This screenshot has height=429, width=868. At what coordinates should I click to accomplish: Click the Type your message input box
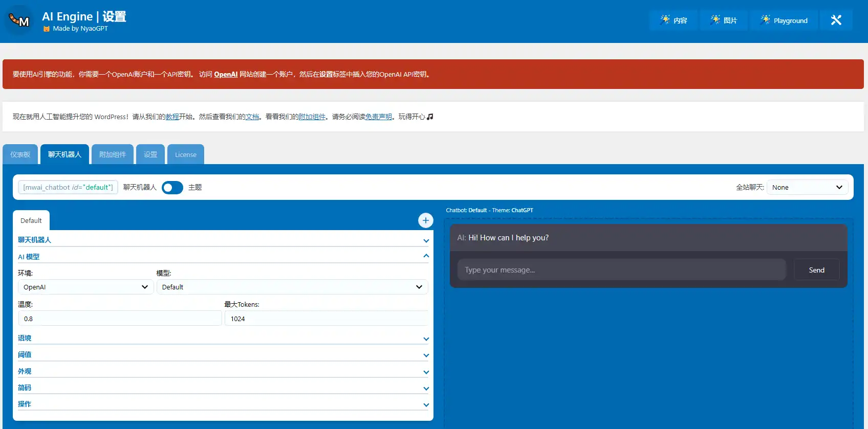[x=621, y=269]
